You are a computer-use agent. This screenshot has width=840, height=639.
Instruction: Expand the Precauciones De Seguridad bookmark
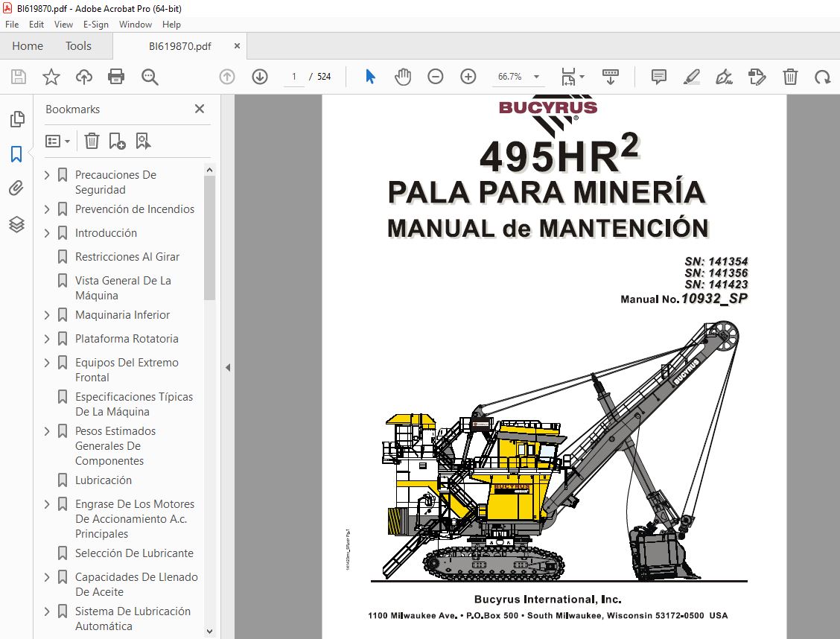[x=47, y=174]
